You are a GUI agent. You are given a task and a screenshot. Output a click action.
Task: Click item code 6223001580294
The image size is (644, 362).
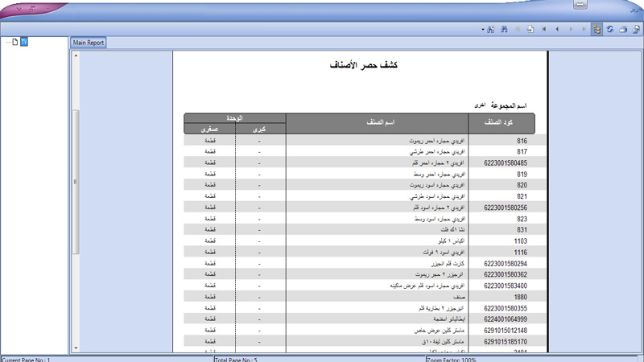click(506, 264)
